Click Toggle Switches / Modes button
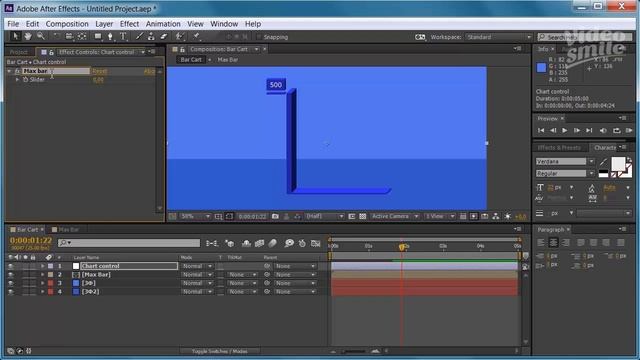 coord(220,351)
